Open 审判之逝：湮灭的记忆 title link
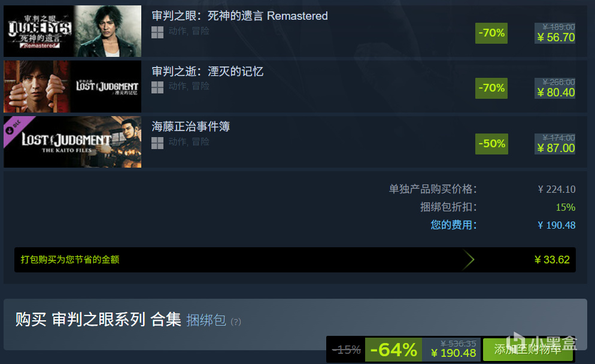 coord(207,71)
